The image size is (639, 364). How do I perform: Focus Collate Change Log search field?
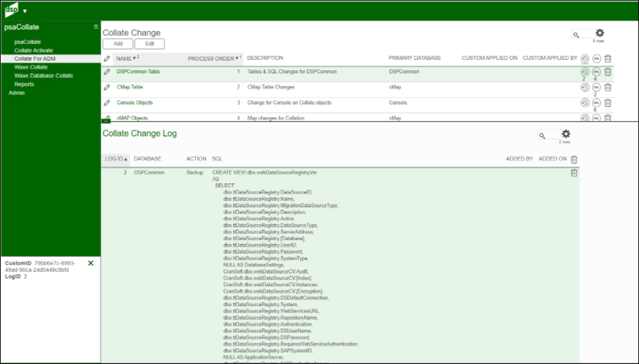click(549, 135)
